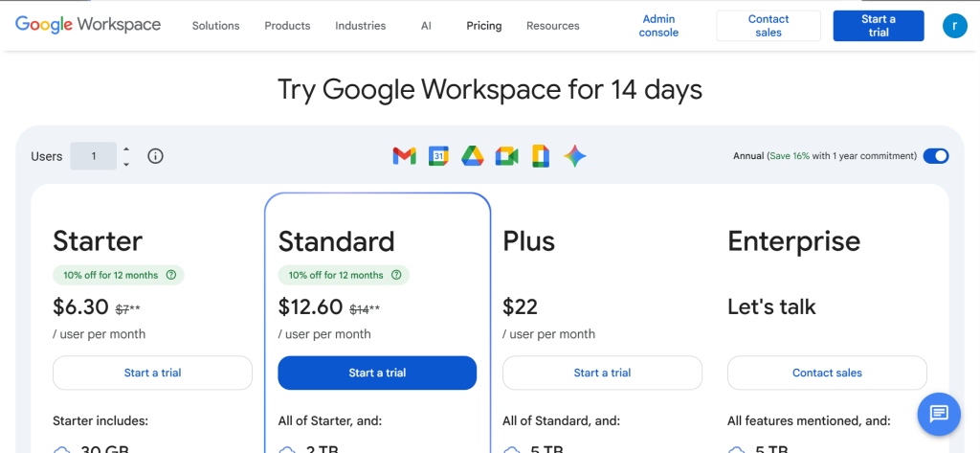This screenshot has height=453, width=980.
Task: Open the users info tooltip icon
Action: [155, 156]
